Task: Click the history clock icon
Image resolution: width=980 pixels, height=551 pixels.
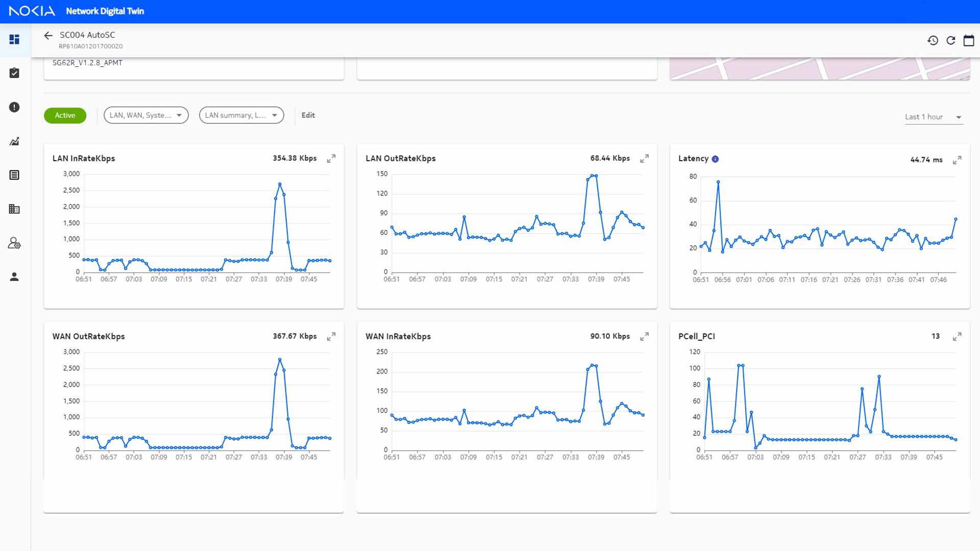Action: [x=933, y=40]
